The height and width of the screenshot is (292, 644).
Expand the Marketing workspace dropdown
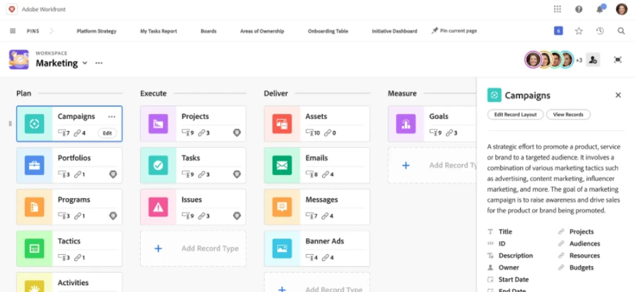[x=85, y=63]
